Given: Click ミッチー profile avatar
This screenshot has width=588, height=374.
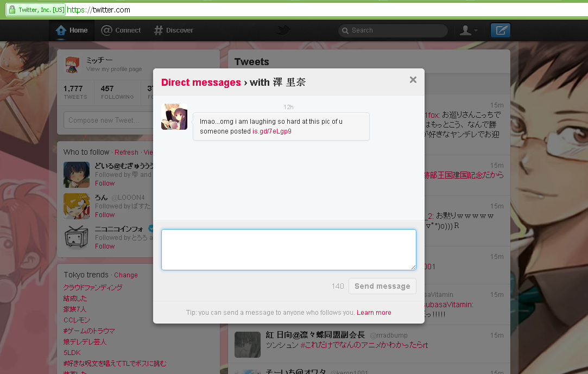Looking at the screenshot, I should pos(72,65).
